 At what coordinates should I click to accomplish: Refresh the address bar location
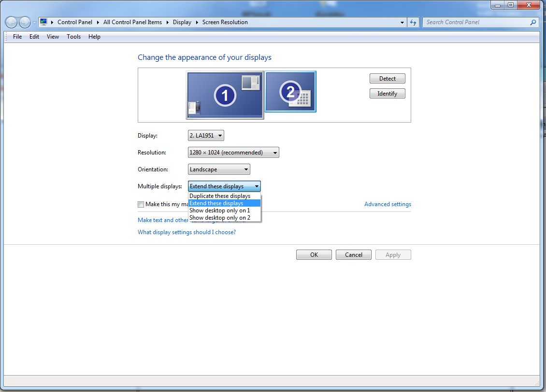coord(413,22)
